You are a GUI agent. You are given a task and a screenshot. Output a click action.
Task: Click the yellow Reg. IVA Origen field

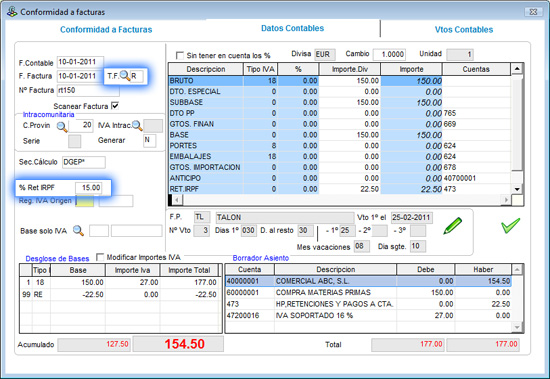85,201
